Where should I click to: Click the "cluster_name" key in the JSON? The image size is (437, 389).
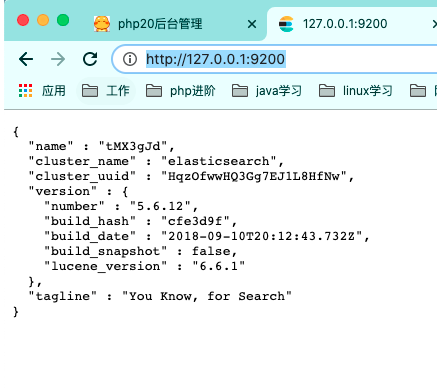(x=82, y=161)
